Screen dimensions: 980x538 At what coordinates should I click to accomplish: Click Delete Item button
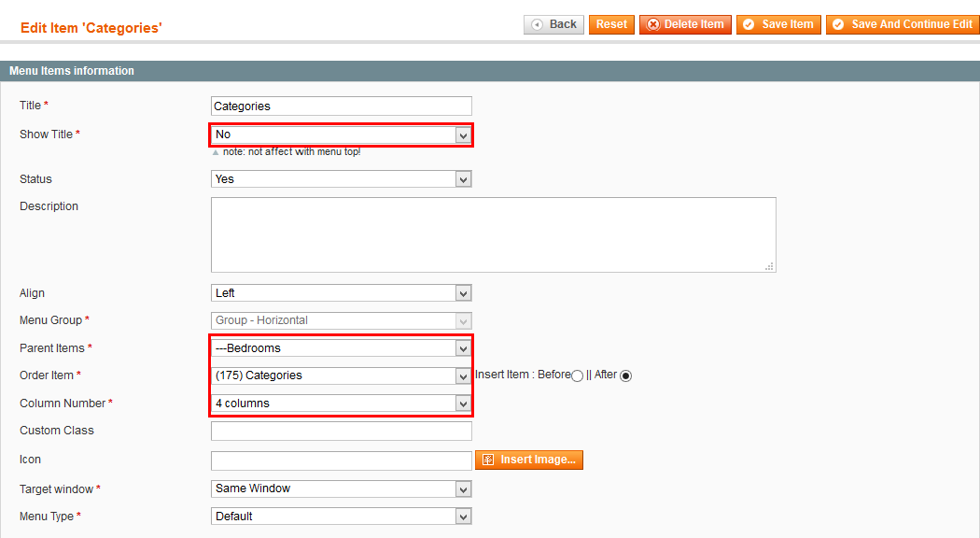[x=685, y=24]
